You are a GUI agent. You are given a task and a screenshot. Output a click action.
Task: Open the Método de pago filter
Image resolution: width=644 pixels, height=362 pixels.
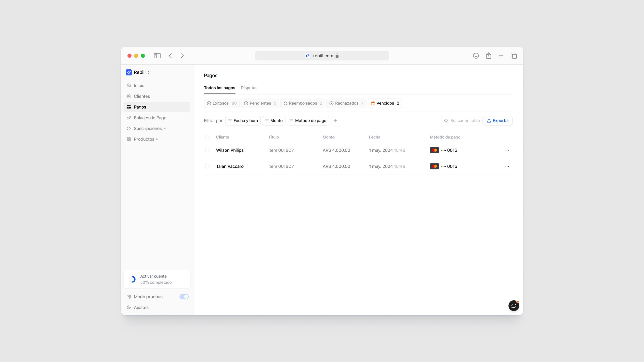coord(308,121)
